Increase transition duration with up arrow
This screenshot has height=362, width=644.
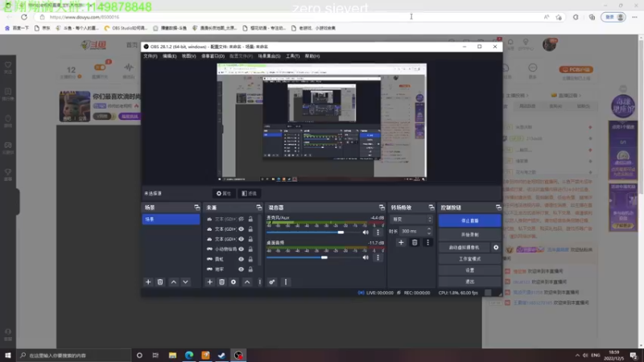point(429,229)
